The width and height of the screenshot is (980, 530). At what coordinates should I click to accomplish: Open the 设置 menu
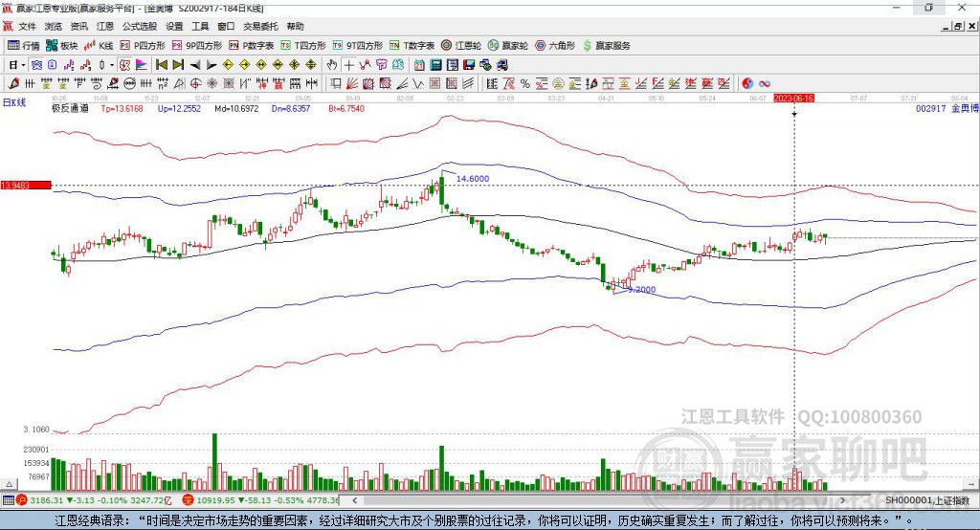[x=174, y=26]
